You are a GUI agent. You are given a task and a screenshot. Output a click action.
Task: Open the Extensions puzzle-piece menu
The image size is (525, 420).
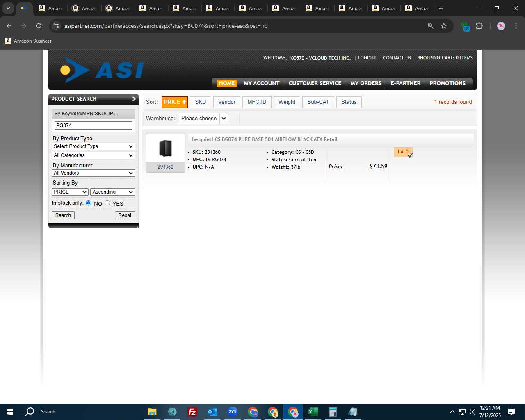tap(479, 26)
